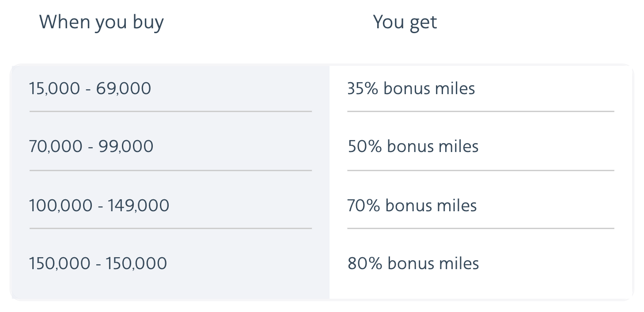Click the "50% bonus miles" text
644x312 pixels.
tap(413, 146)
